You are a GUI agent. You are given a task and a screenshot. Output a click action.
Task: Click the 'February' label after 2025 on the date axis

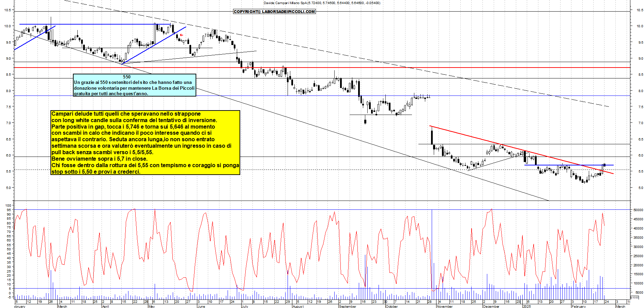(579, 306)
